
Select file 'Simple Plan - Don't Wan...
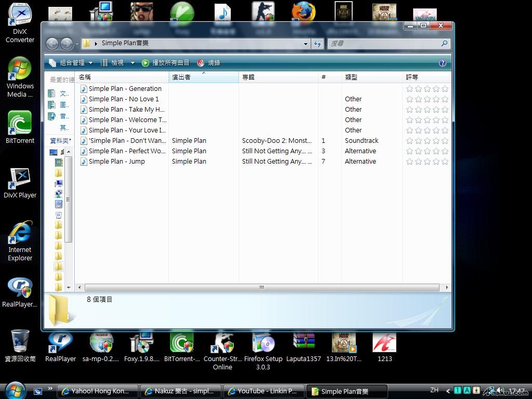click(x=124, y=140)
